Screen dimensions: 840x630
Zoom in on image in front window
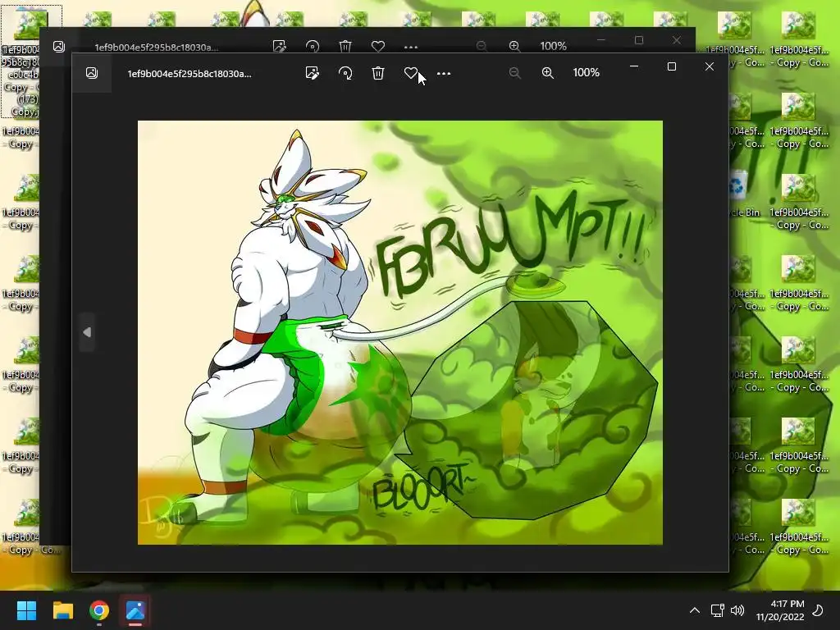547,73
